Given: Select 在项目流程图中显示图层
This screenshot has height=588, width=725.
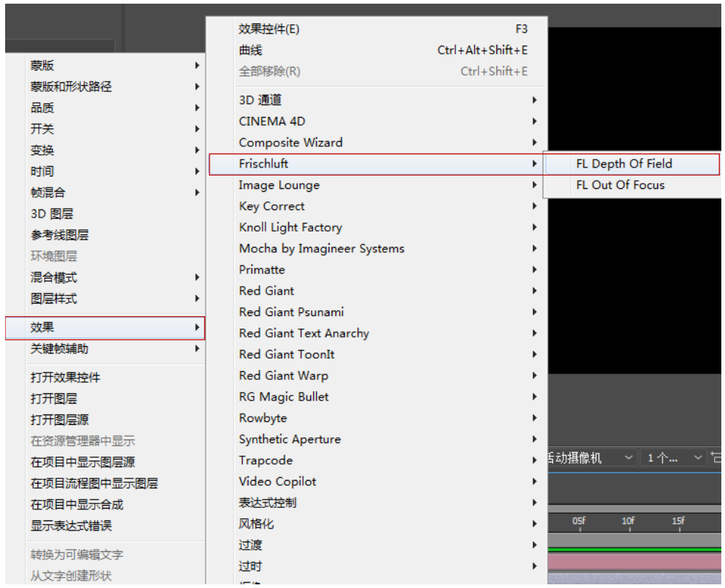Looking at the screenshot, I should click(x=105, y=484).
